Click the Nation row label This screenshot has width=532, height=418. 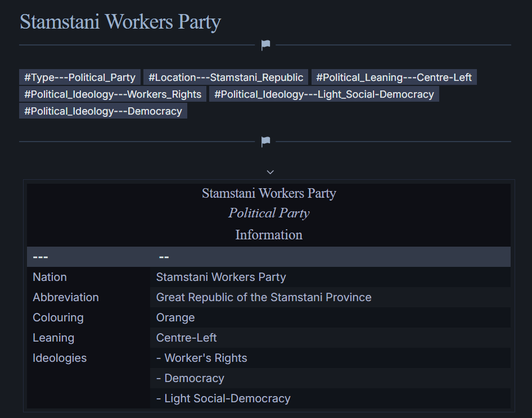pos(50,277)
